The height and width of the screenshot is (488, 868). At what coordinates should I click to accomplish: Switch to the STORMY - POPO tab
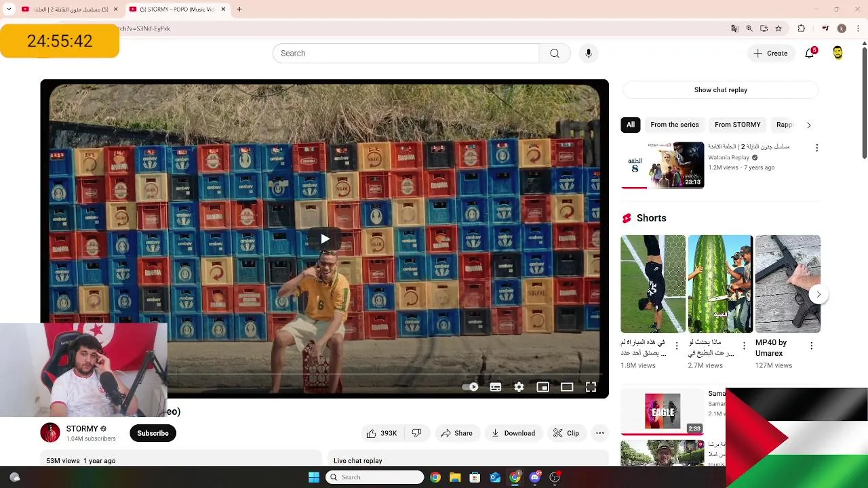coord(178,9)
